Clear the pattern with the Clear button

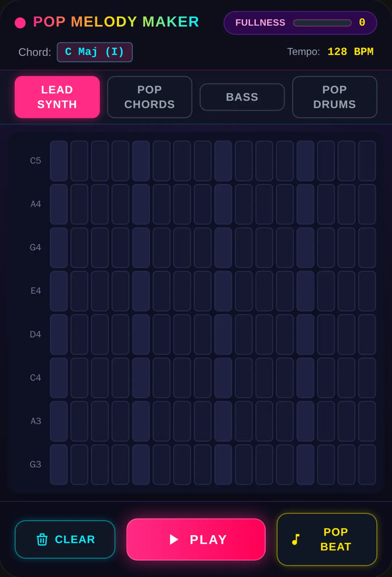tap(65, 540)
